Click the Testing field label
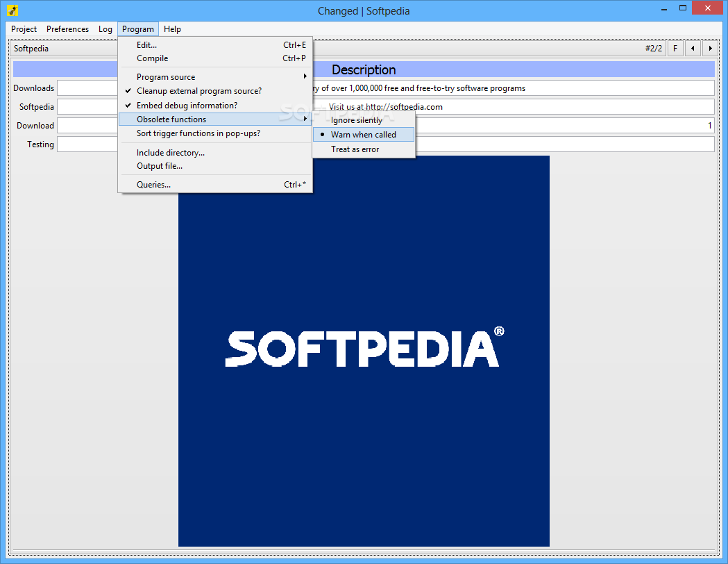This screenshot has height=564, width=728. pyautogui.click(x=40, y=144)
